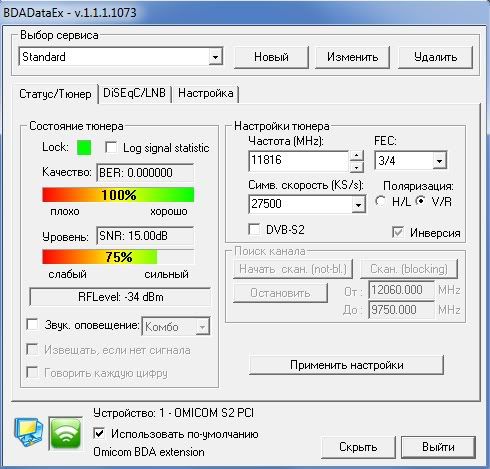Enable the Log signal statistic checkbox
This screenshot has height=469, width=490.
tap(111, 147)
